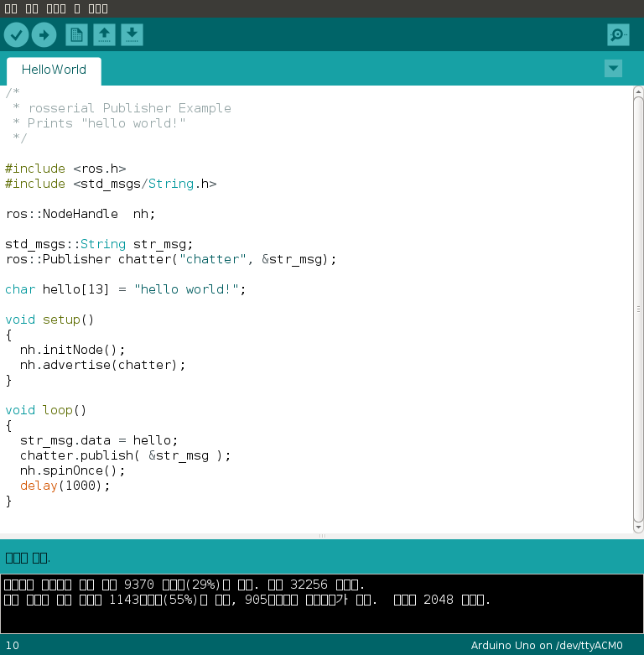Open the Serial Monitor magnifier icon
644x655 pixels.
click(x=618, y=34)
